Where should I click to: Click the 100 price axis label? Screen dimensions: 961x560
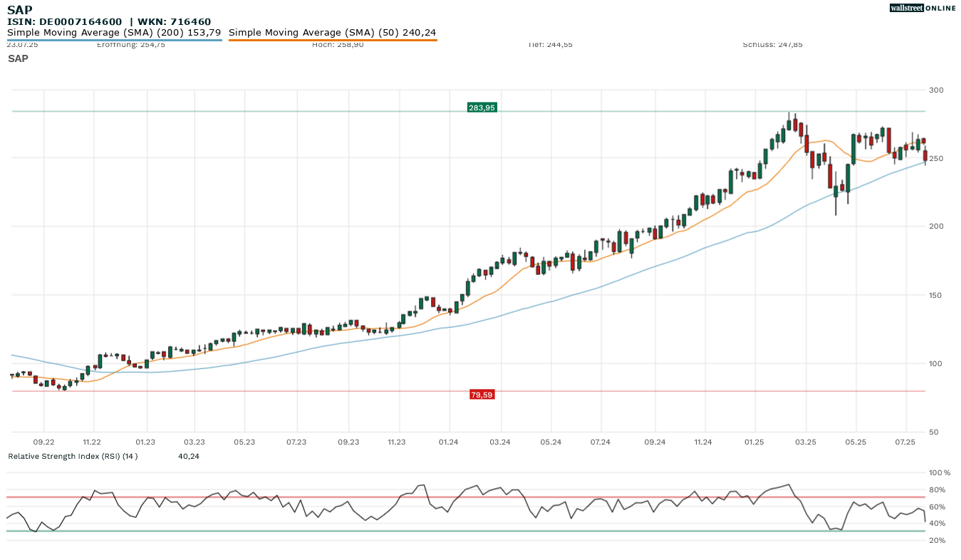coord(936,364)
